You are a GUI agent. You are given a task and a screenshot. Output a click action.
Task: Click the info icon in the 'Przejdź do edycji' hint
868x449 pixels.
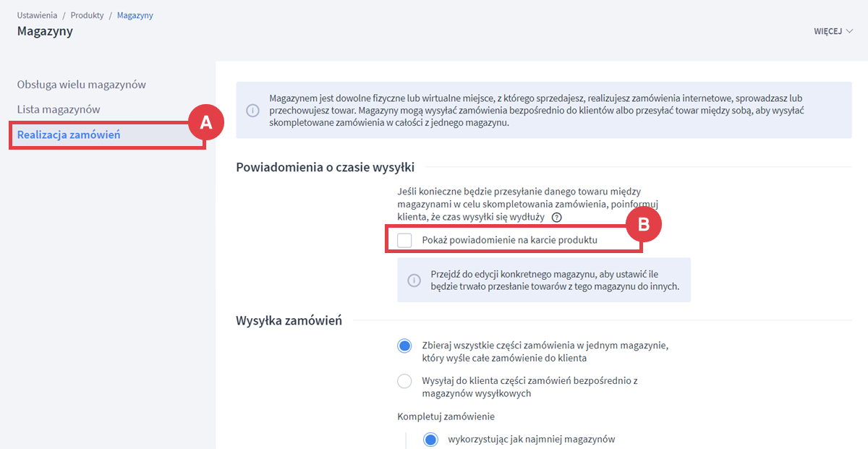click(x=414, y=281)
